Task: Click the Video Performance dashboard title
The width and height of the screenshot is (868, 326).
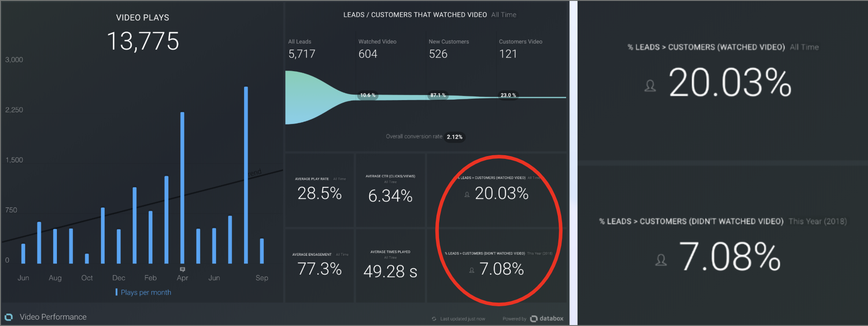Action: 53,317
